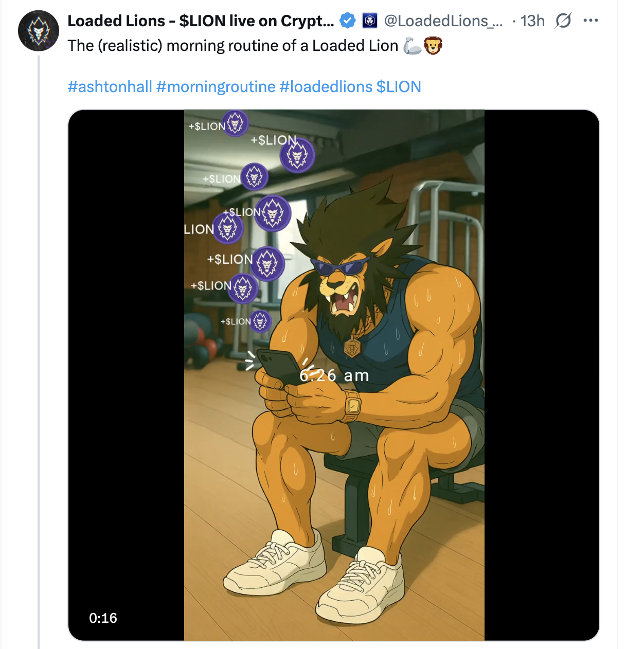This screenshot has width=644, height=649.
Task: Open the #morningroutine hashtag
Action: tap(216, 86)
